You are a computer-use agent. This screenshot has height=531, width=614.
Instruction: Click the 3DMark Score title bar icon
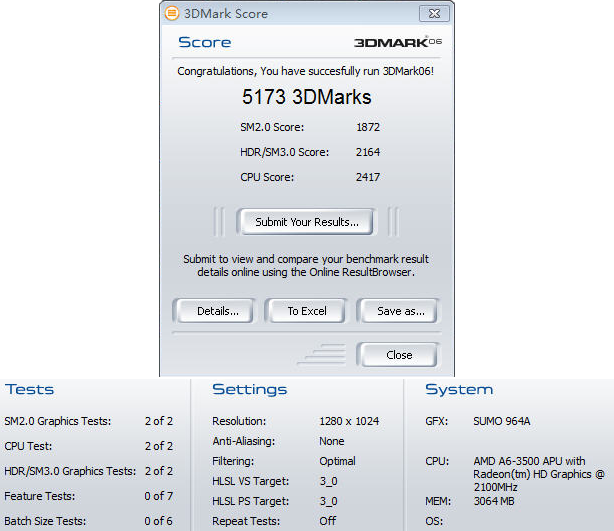click(x=172, y=13)
